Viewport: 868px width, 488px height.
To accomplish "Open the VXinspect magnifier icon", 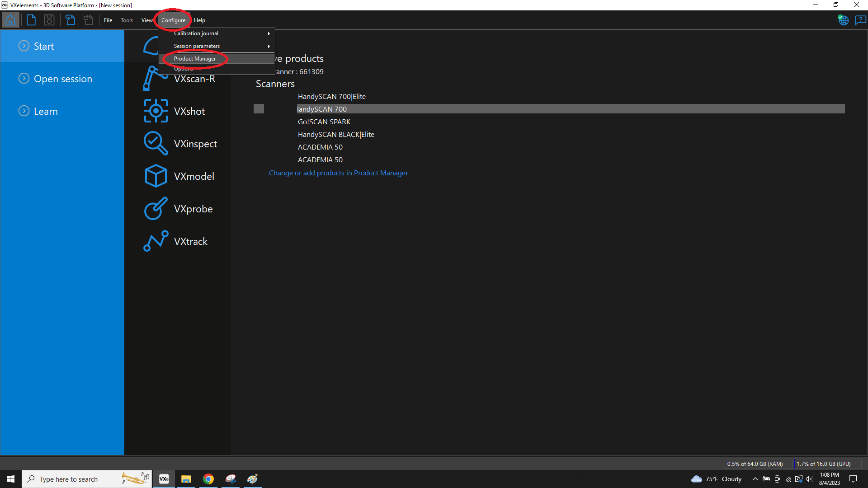I will (156, 143).
